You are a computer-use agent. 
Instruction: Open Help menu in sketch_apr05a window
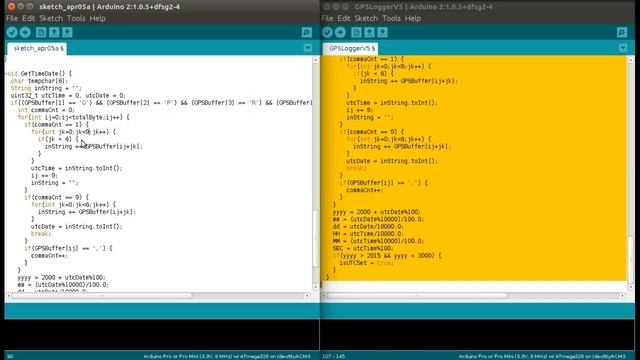98,18
